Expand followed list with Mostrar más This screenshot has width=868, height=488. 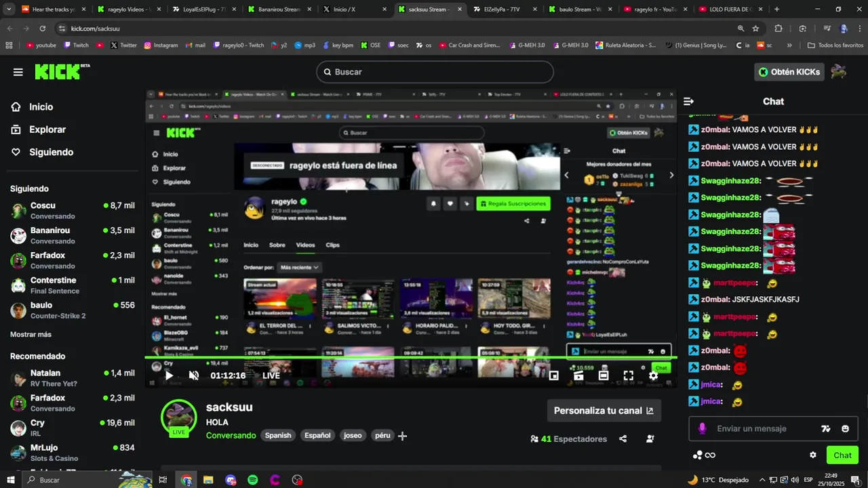(x=31, y=334)
